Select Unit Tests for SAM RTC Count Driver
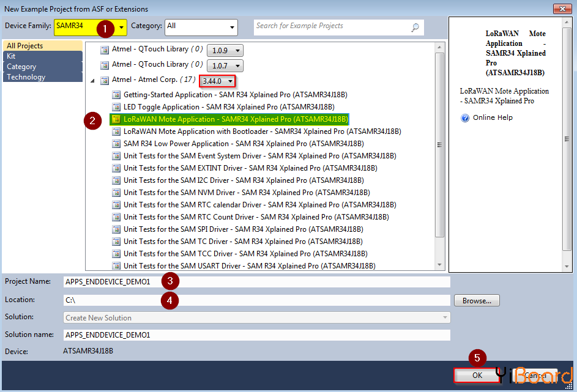The width and height of the screenshot is (577, 392). 256,217
